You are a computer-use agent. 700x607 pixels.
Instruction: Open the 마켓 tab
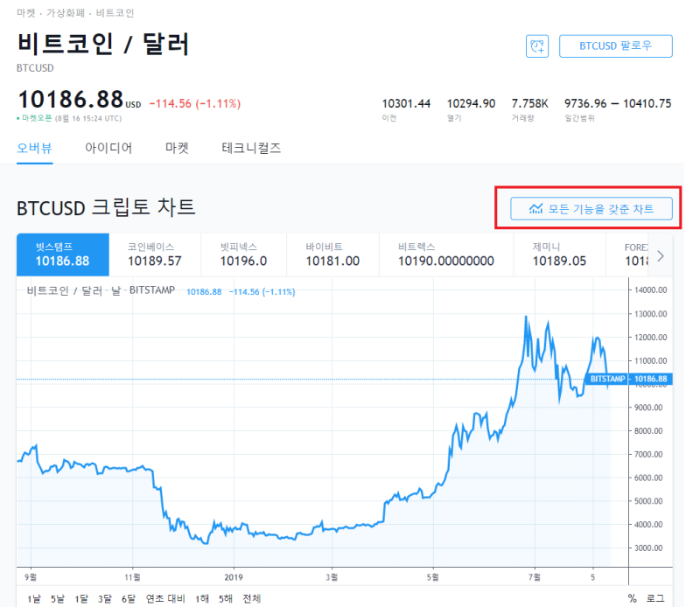click(x=177, y=148)
